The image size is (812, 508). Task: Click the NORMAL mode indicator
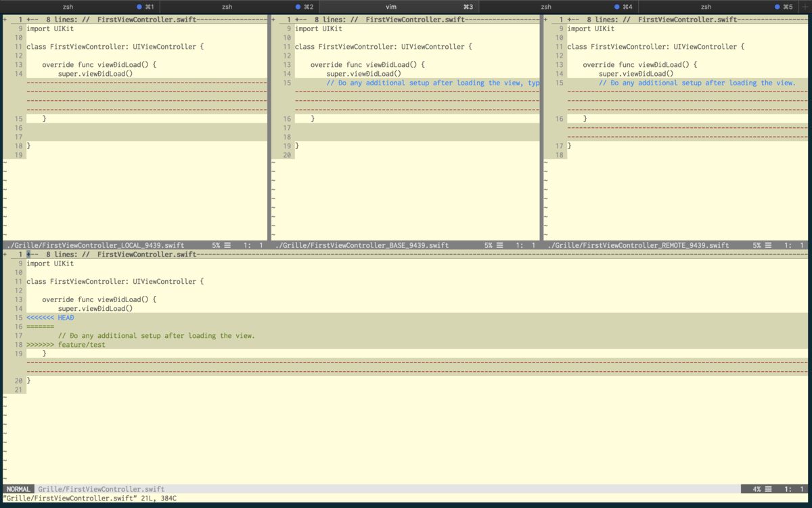coord(18,488)
